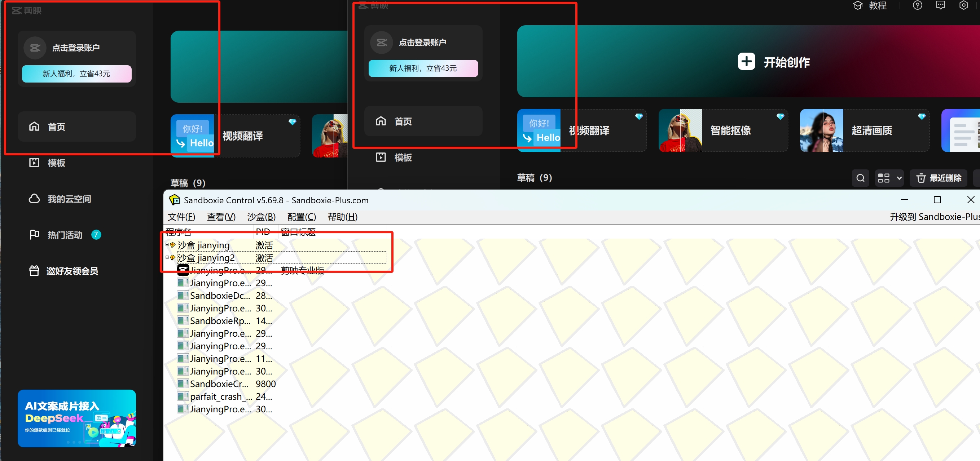Click the 沙盒 jianying2 sandbox icon

tap(173, 257)
